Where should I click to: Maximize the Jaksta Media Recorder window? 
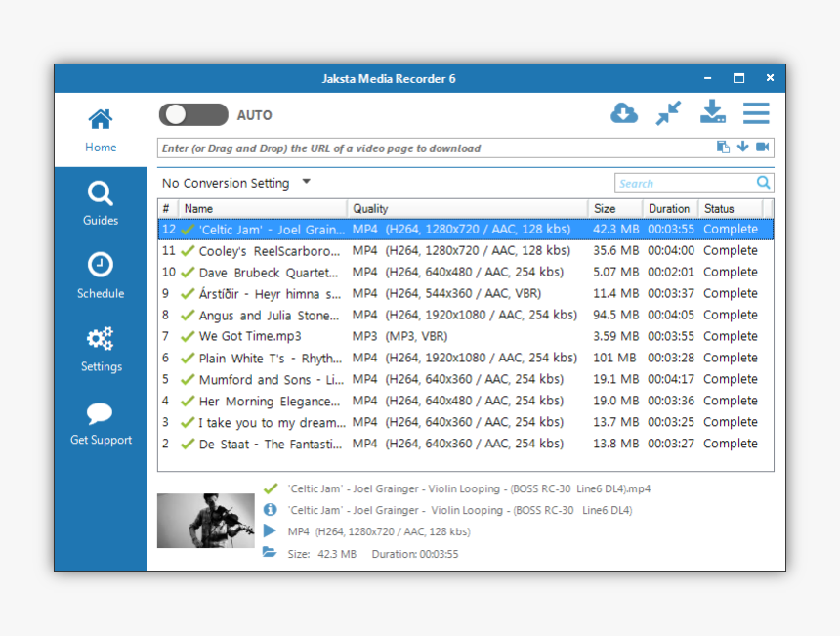click(x=738, y=78)
